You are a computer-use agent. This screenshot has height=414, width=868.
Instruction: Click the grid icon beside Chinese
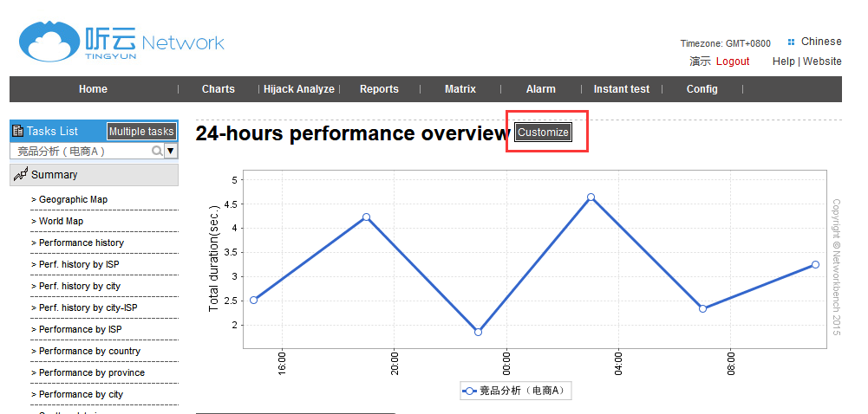tap(791, 42)
